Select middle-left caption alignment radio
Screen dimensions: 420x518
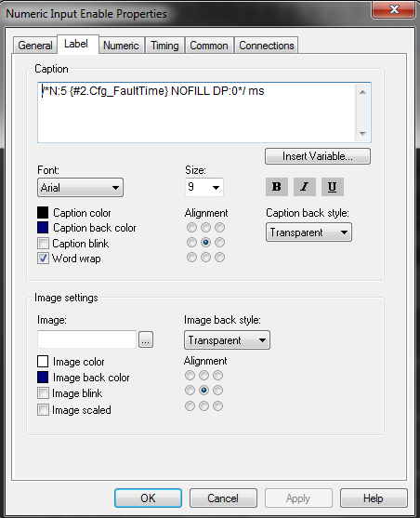[x=191, y=242]
